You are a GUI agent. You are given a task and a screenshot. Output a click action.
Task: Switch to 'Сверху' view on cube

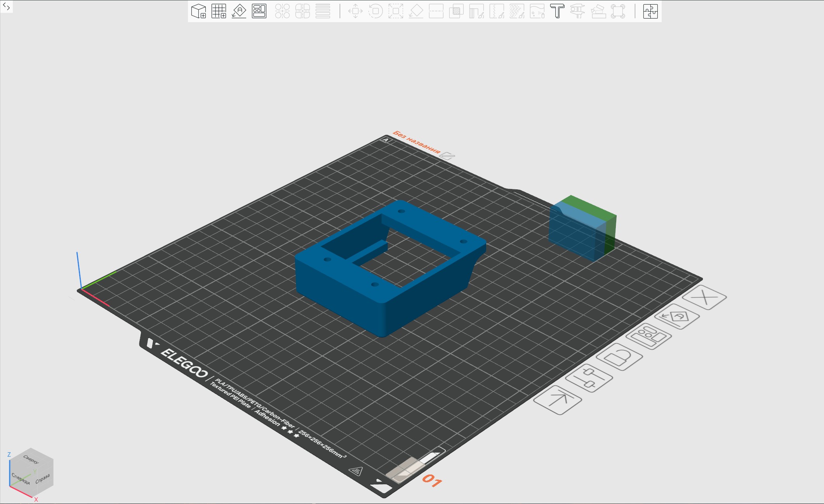[31, 459]
